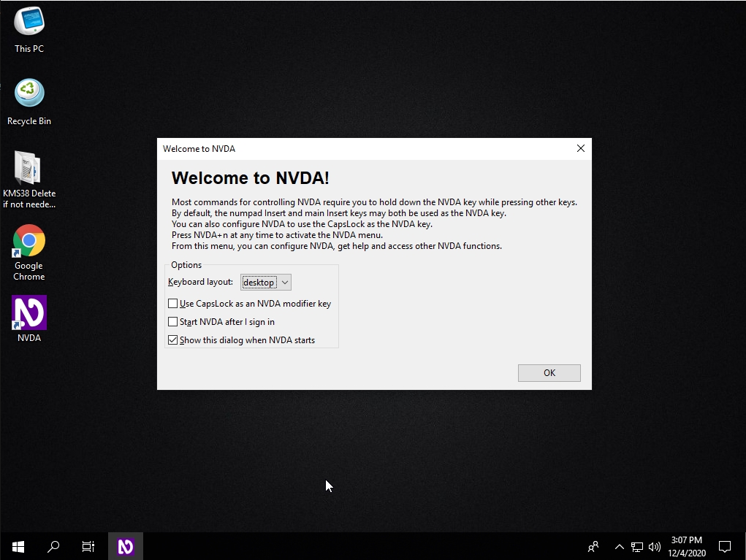Open the People icon in the system tray
Viewport: 746px width, 560px height.
click(x=593, y=547)
